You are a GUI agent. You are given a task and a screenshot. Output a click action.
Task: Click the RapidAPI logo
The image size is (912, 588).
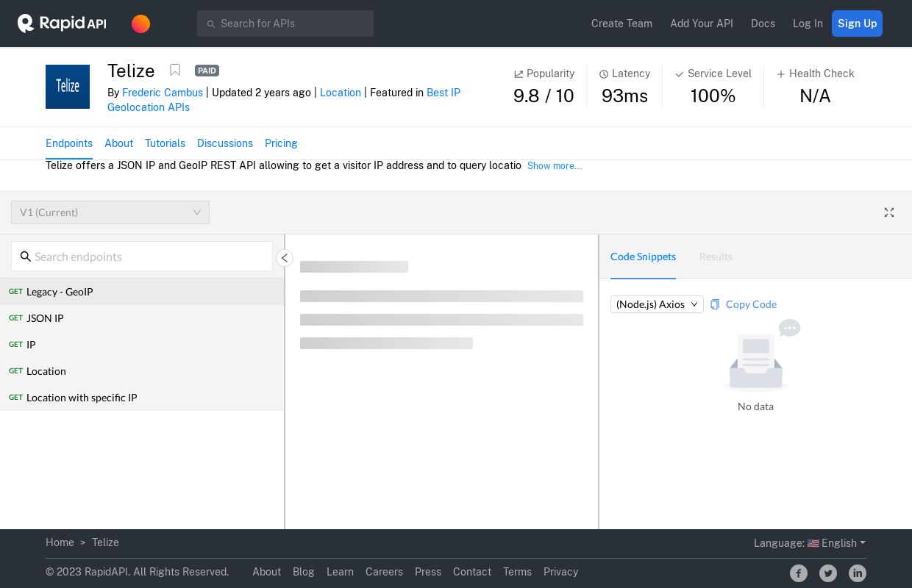point(62,24)
